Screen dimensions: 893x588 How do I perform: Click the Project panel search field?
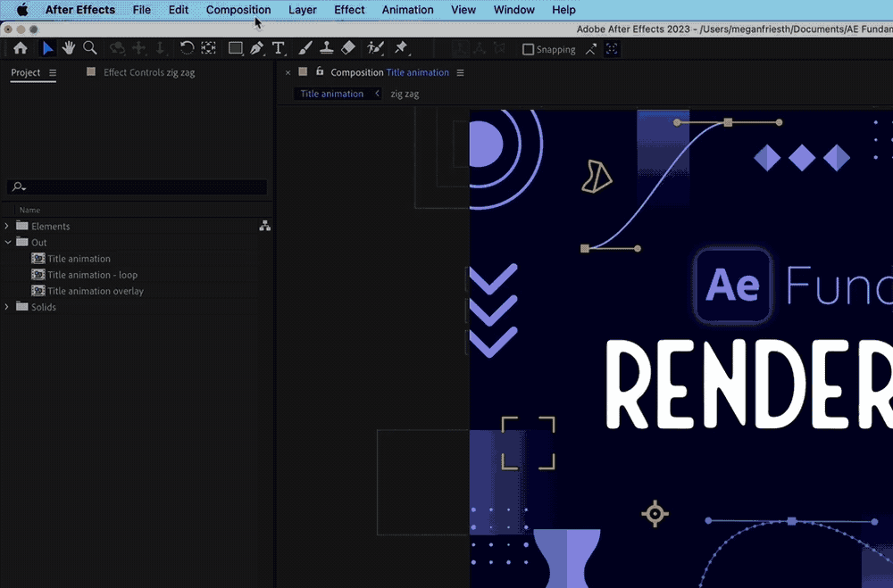coord(137,186)
